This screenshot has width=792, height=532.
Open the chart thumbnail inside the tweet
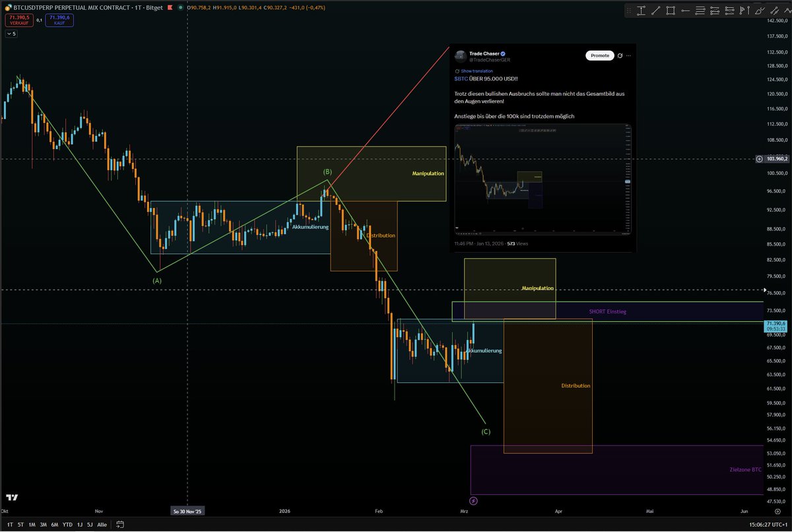click(x=543, y=178)
